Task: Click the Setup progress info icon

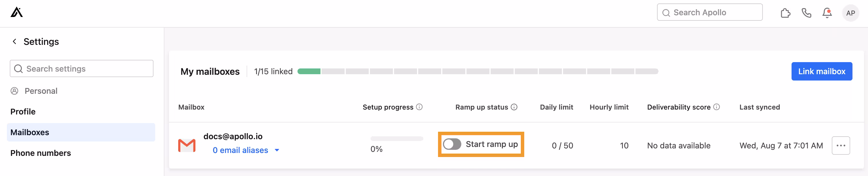Action: click(419, 107)
